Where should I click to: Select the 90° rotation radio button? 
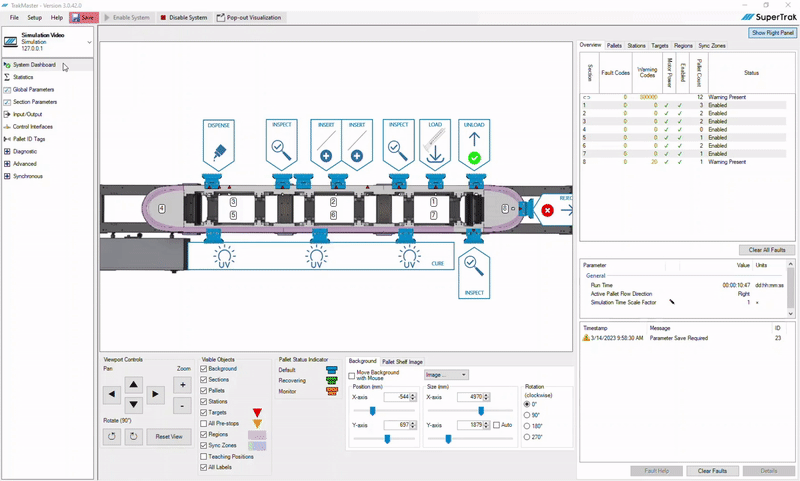point(528,415)
